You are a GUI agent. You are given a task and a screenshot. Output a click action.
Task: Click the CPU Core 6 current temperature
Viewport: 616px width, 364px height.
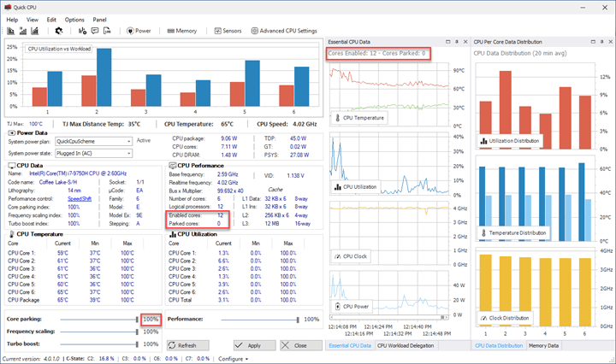62,292
